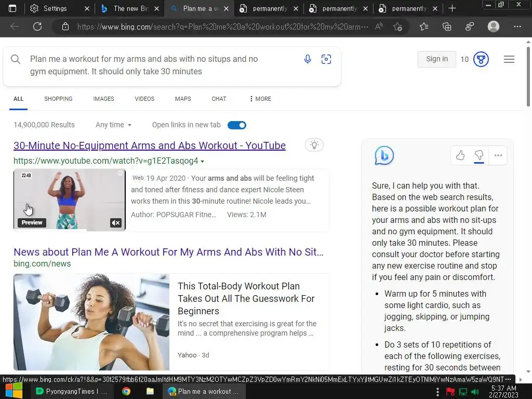Screen dimensions: 532x399
Task: Switch to the Settings browser tab
Action: click(x=54, y=8)
